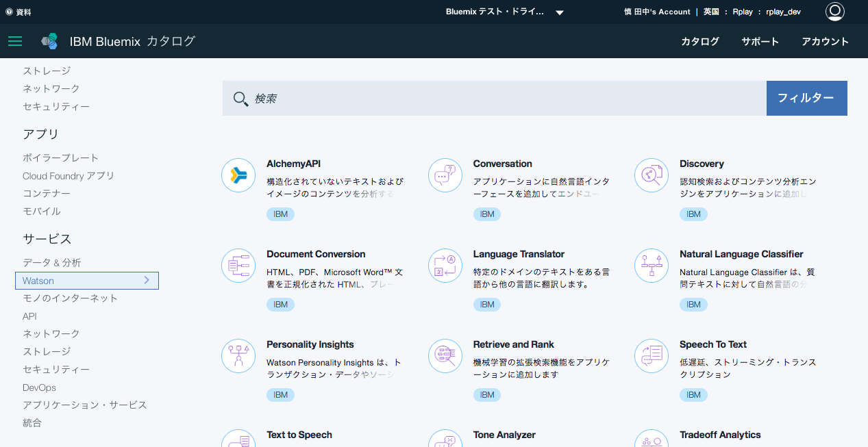Screen dimensions: 868x447
Task: Open the サポート menu in header
Action: (760, 42)
